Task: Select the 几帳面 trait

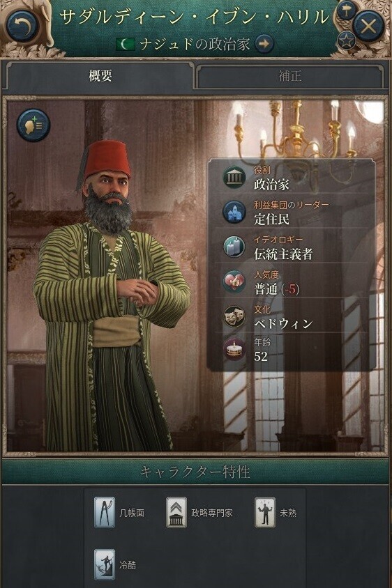Action: pyautogui.click(x=119, y=513)
